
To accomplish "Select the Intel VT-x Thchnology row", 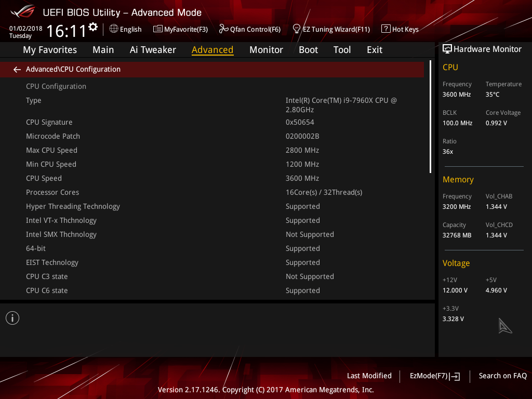I will pyautogui.click(x=212, y=220).
